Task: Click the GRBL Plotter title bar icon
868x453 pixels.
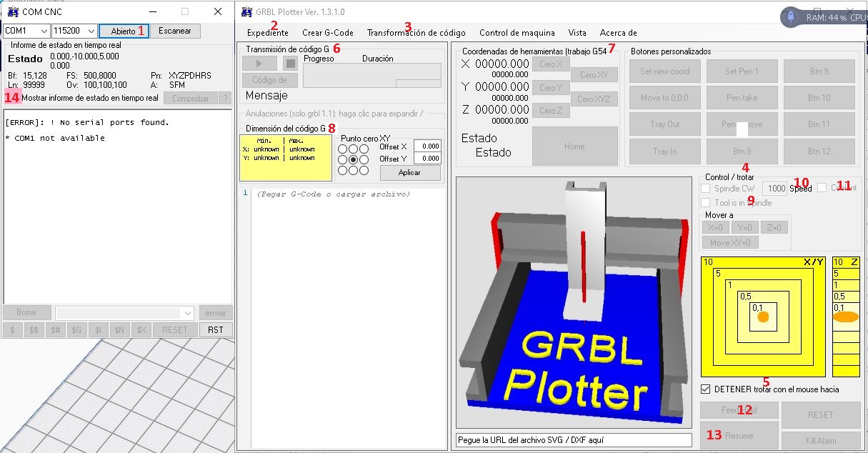Action: [246, 11]
